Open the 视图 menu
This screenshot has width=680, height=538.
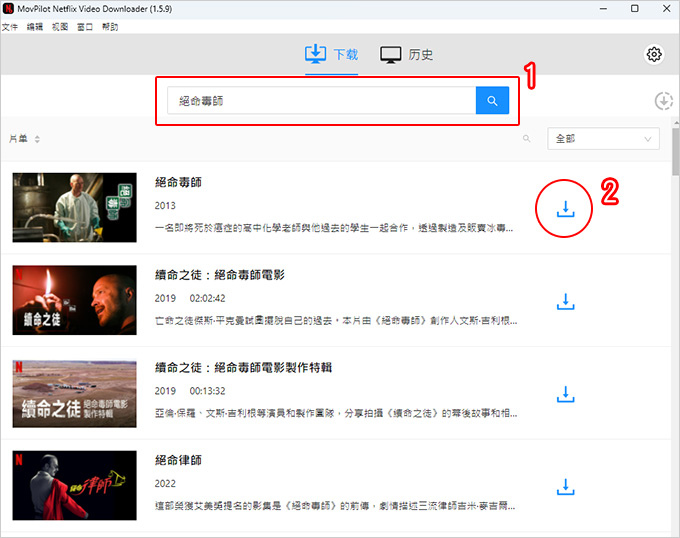click(x=60, y=27)
